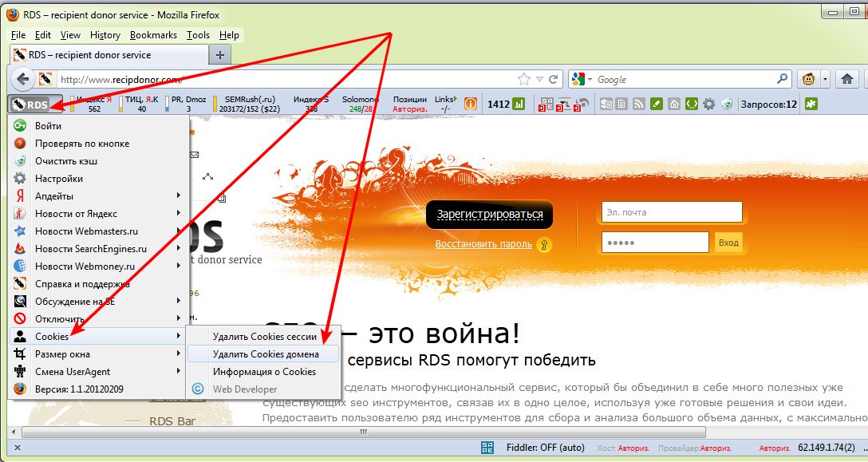Click the key icon beside password recovery
Viewport: 868px width, 462px height.
(544, 245)
